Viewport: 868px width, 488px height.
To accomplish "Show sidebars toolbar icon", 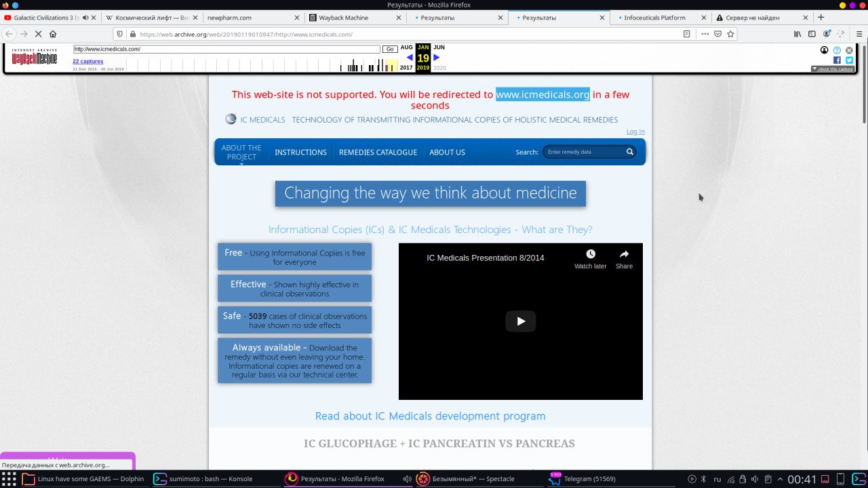I will pyautogui.click(x=812, y=34).
